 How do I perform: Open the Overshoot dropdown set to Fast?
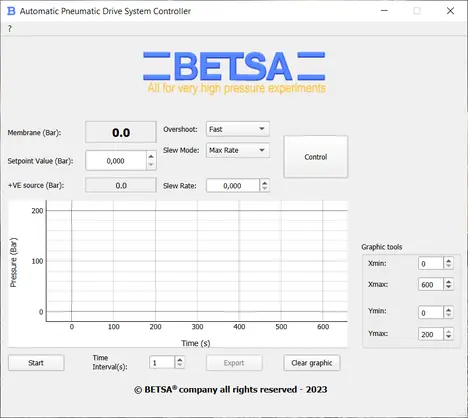(238, 129)
